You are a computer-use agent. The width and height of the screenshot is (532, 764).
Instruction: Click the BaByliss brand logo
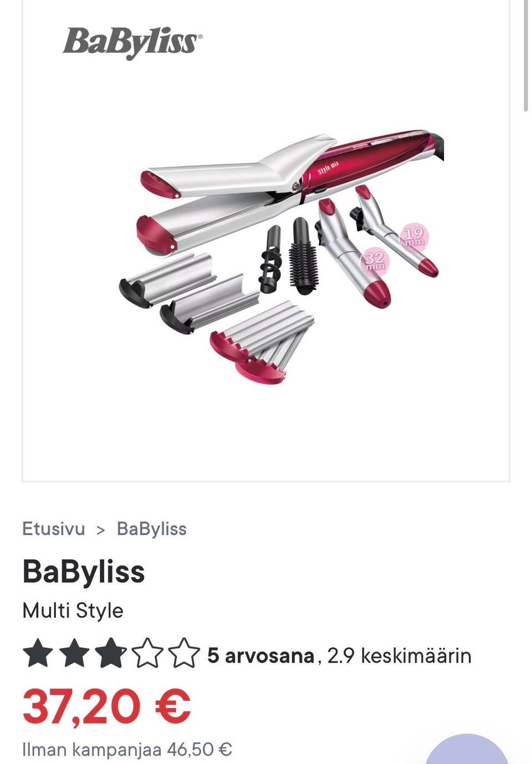point(132,43)
